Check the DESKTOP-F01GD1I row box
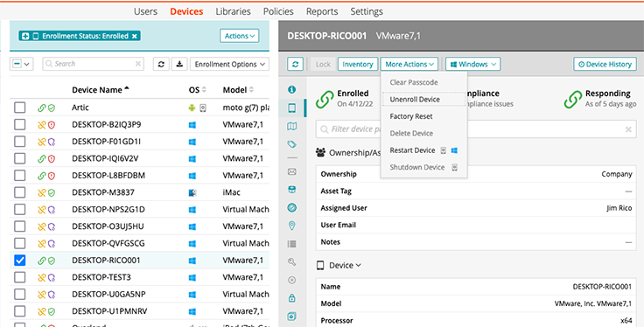644x327 pixels. pyautogui.click(x=20, y=142)
